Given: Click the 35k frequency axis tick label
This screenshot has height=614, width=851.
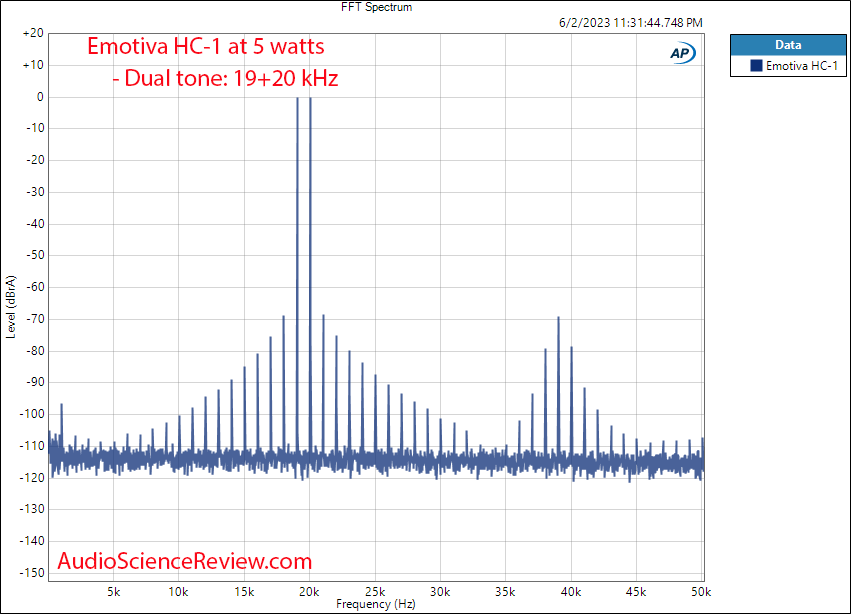Looking at the screenshot, I should [x=505, y=592].
